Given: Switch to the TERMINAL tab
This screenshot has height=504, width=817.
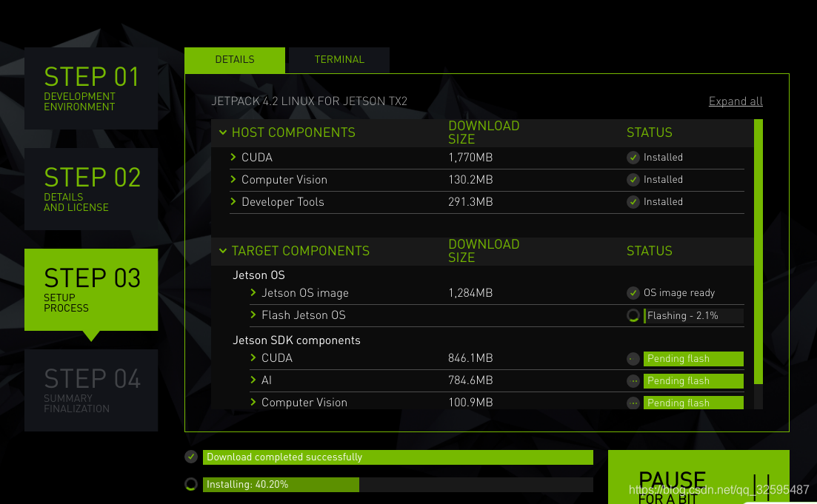Looking at the screenshot, I should coord(339,59).
